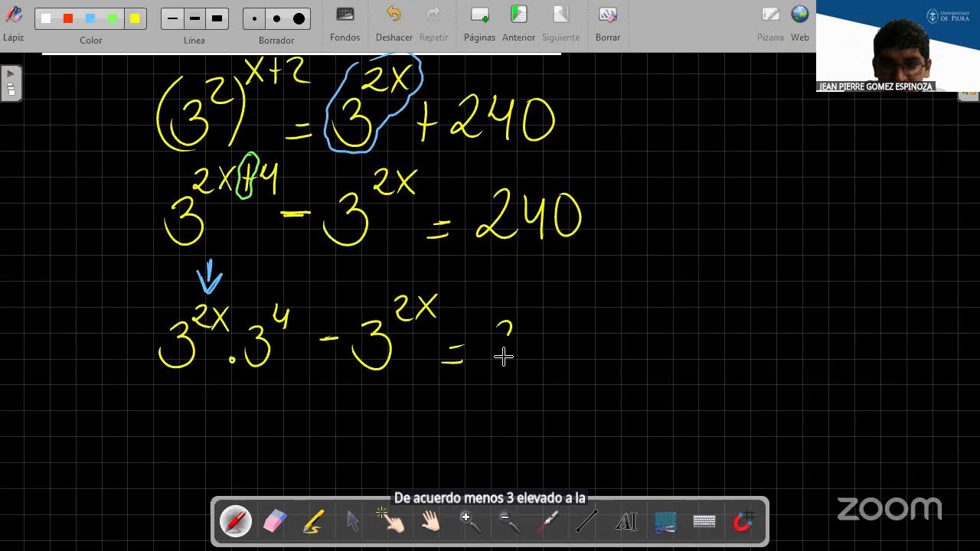Select the straight line tool
The height and width of the screenshot is (551, 980).
[586, 521]
